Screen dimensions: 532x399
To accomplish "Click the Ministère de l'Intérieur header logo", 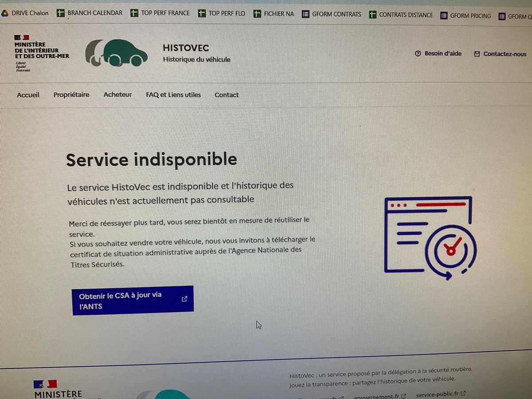I will coord(42,53).
